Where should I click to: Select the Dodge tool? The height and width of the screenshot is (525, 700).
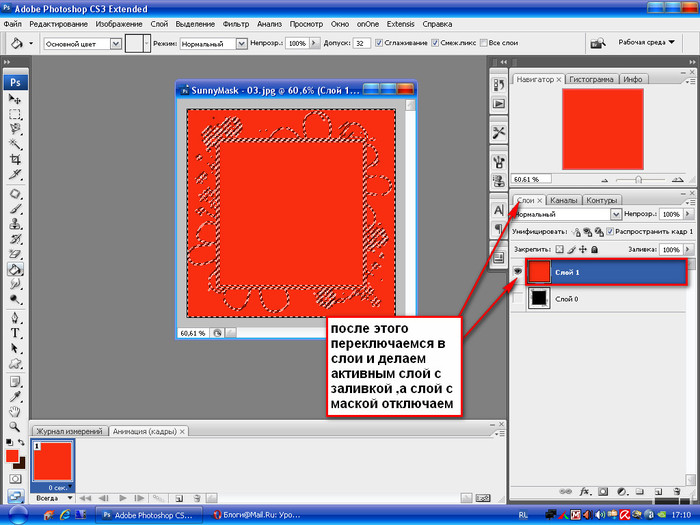tap(15, 299)
